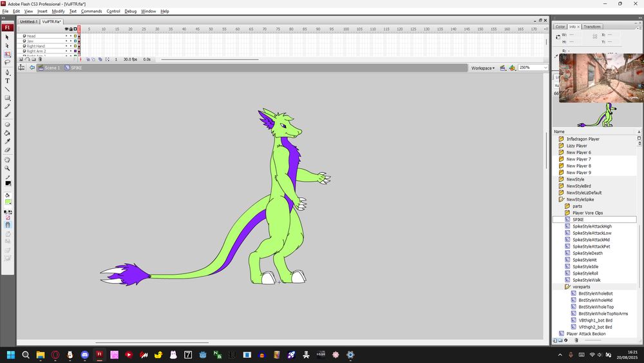Screen dimensions: 644x363
Task: Select the Lasso tool
Action: (8, 63)
